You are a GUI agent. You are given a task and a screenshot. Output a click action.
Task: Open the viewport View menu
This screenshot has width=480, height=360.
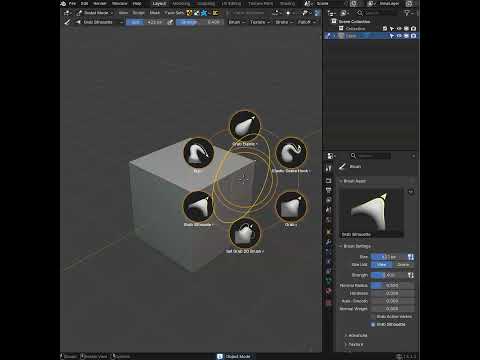(x=123, y=13)
